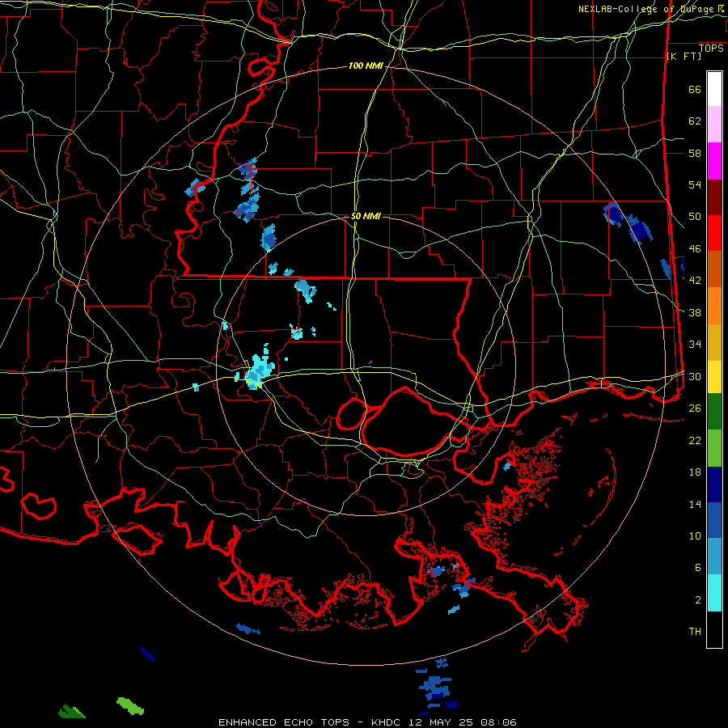Image resolution: width=728 pixels, height=728 pixels.
Task: Click the light pink legend swatch
Action: 714,125
